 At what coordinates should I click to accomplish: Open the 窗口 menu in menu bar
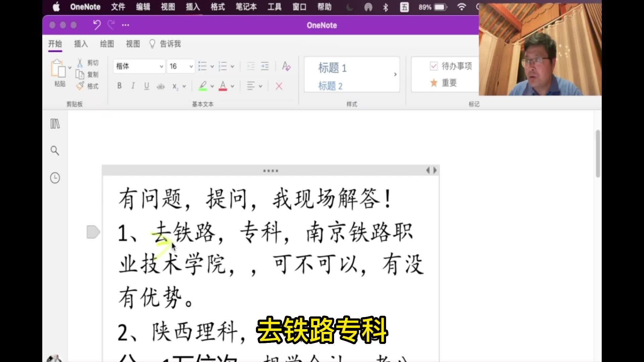tap(300, 7)
